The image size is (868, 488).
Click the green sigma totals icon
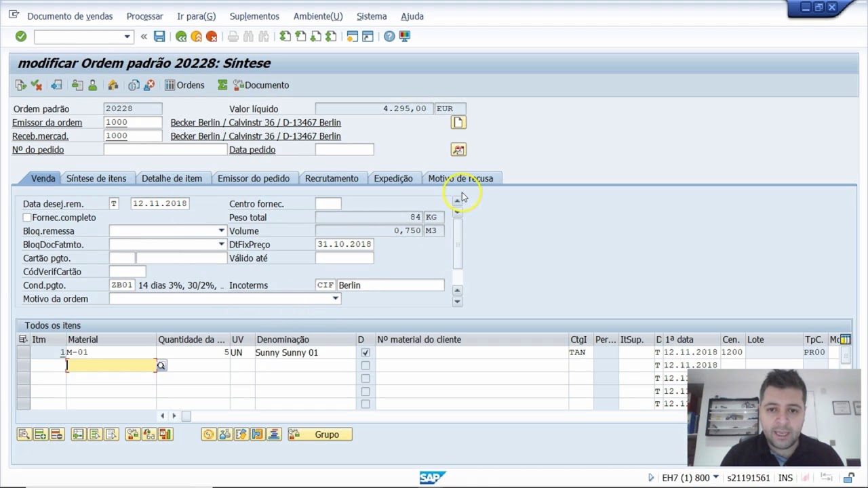coord(222,85)
